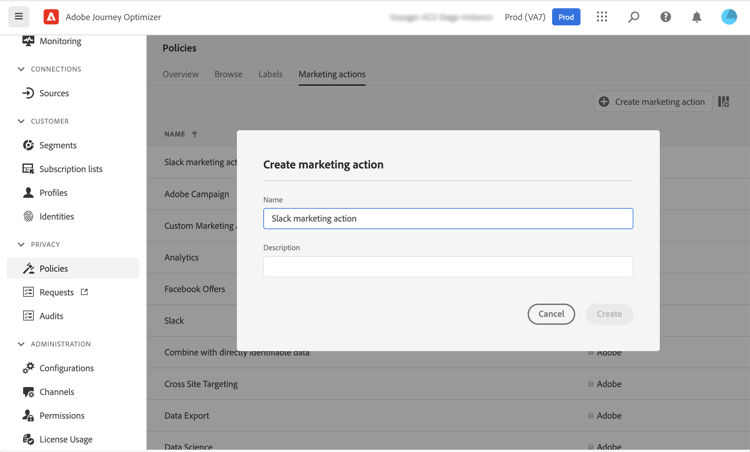
Task: Collapse the Privacy section
Action: pos(21,244)
